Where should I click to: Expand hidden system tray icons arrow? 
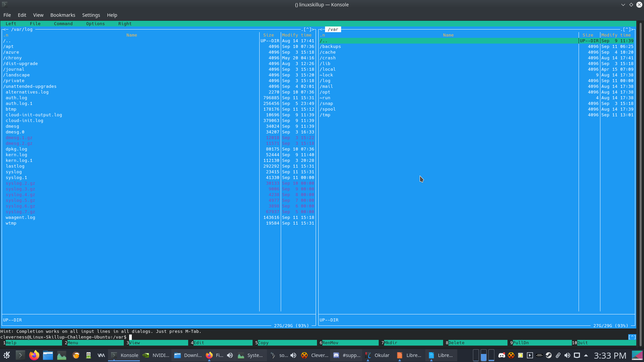tap(586, 355)
